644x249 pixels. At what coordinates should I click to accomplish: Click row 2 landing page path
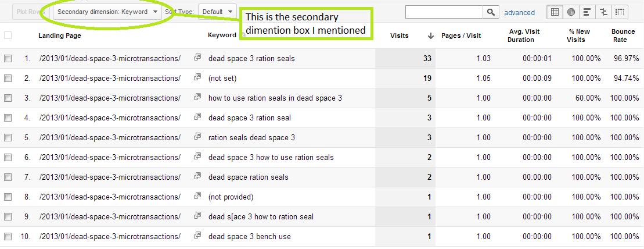pyautogui.click(x=110, y=78)
